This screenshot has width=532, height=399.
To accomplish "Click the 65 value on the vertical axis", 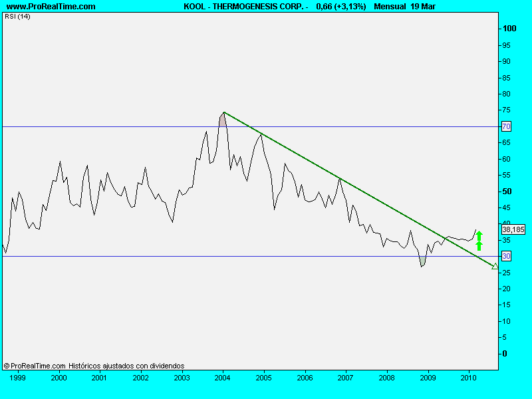I will (506, 142).
